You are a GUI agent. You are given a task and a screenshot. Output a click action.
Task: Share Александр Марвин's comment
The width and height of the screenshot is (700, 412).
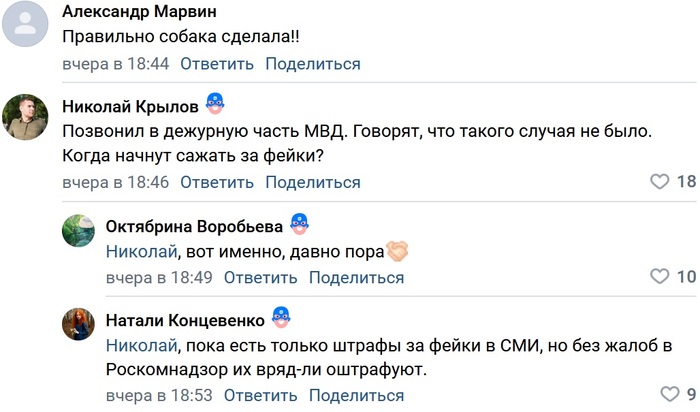pos(313,64)
